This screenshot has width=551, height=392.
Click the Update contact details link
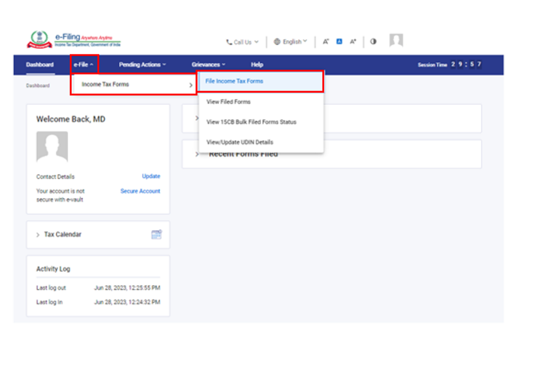coord(151,176)
